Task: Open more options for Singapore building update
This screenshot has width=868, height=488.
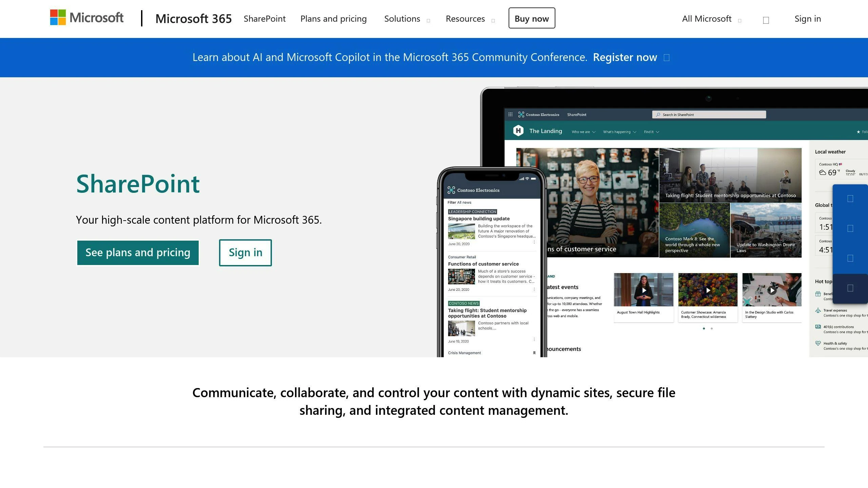Action: 534,242
